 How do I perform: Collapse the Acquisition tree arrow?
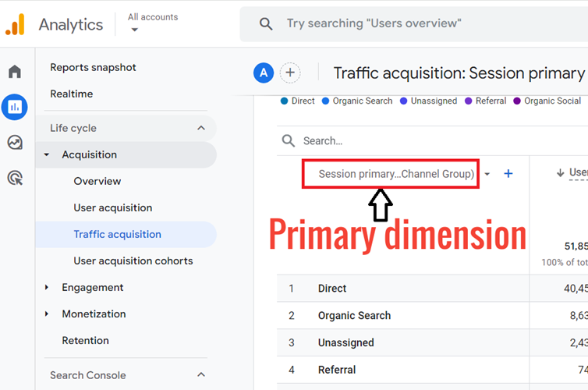47,154
